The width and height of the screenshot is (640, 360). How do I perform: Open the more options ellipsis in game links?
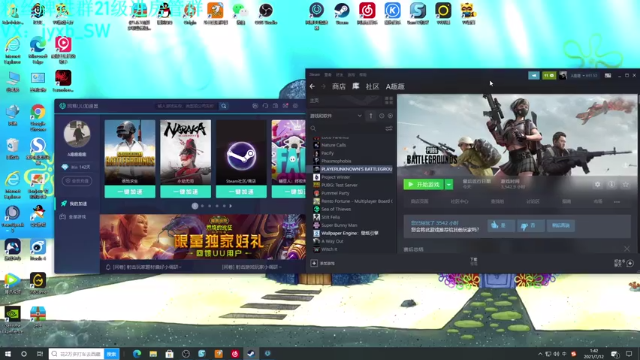pyautogui.click(x=617, y=202)
